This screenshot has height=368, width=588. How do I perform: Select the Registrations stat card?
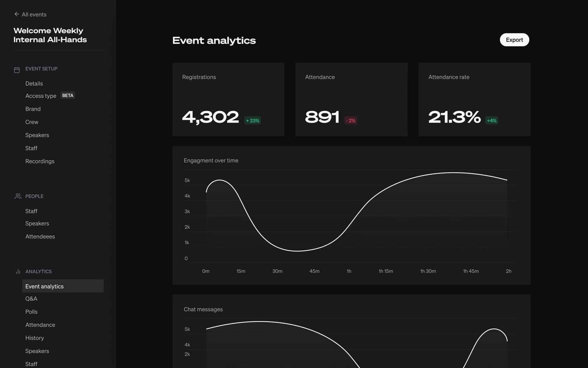pyautogui.click(x=228, y=99)
